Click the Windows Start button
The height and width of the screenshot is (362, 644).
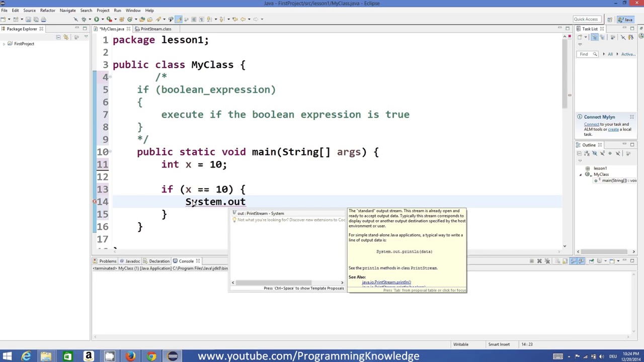tap(7, 356)
